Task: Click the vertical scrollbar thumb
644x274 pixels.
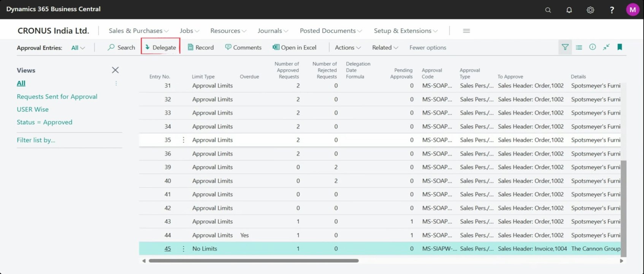Action: coord(623,209)
